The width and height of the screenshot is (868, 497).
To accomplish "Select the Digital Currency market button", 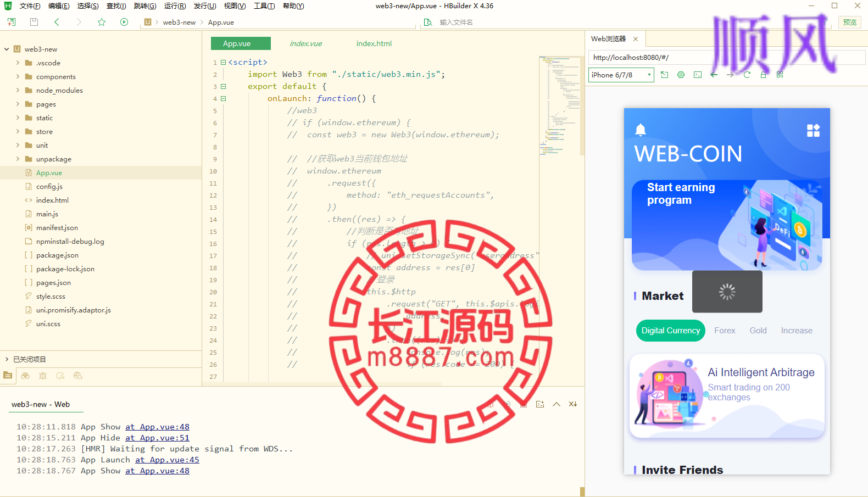I will click(x=671, y=331).
